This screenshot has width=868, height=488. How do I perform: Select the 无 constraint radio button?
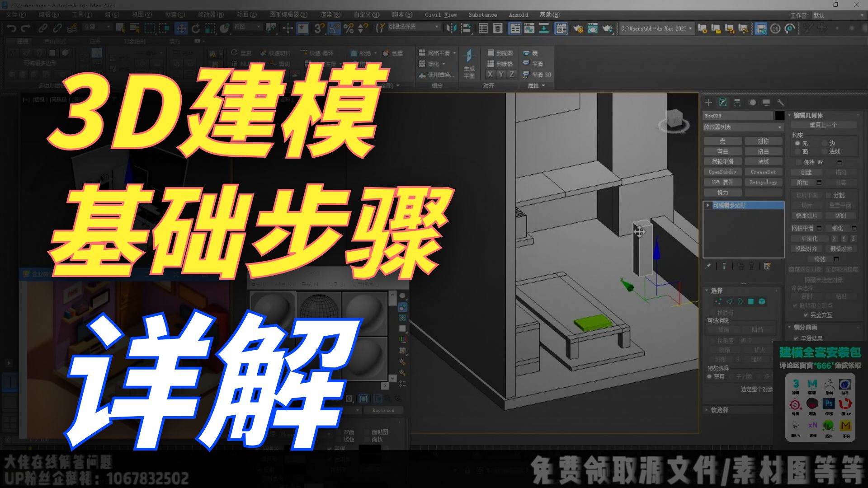[797, 143]
